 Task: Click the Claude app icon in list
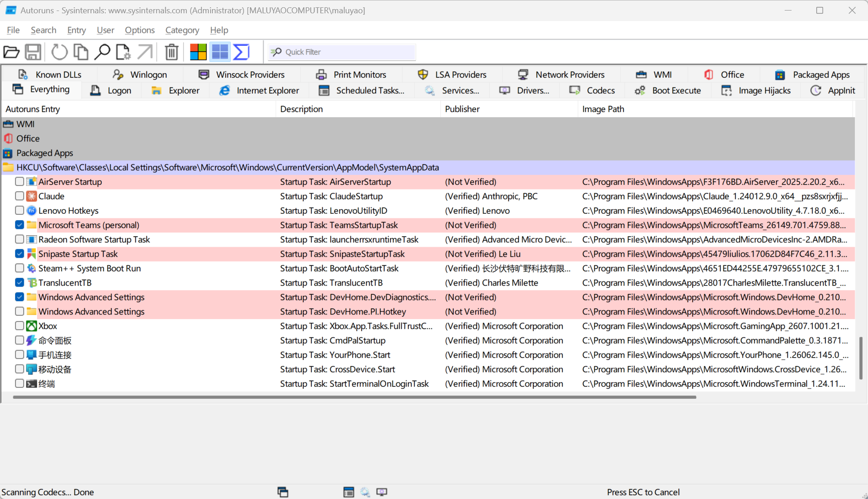click(x=32, y=196)
